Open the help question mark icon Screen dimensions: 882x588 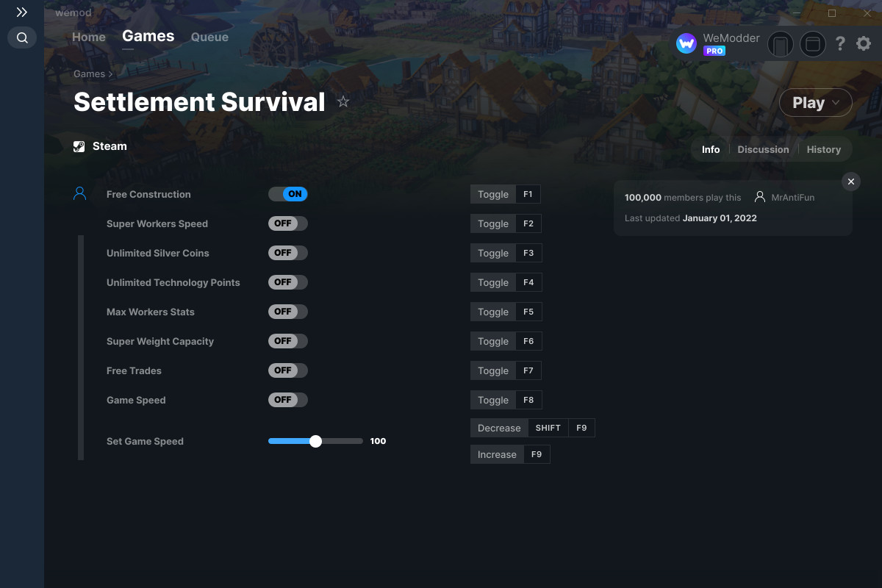pos(840,44)
